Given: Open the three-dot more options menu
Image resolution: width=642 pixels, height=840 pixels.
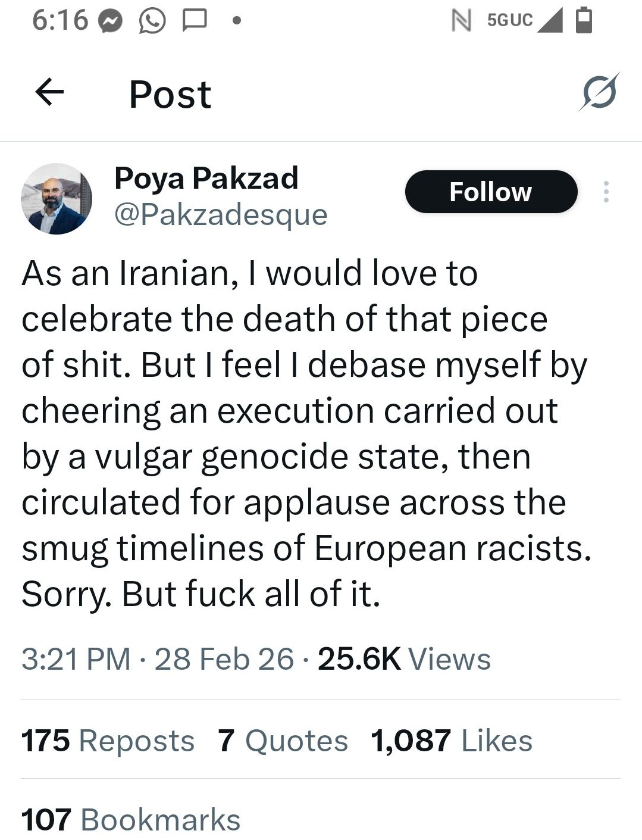Looking at the screenshot, I should pyautogui.click(x=606, y=192).
